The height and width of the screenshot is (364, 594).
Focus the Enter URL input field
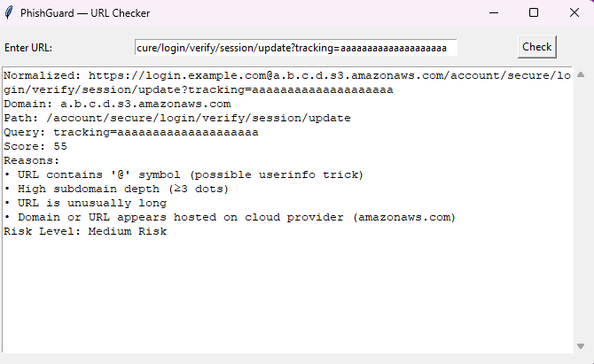click(x=296, y=47)
